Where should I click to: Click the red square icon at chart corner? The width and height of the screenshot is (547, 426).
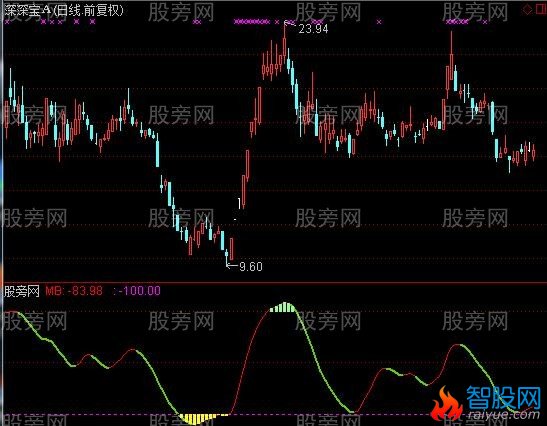tap(541, 9)
